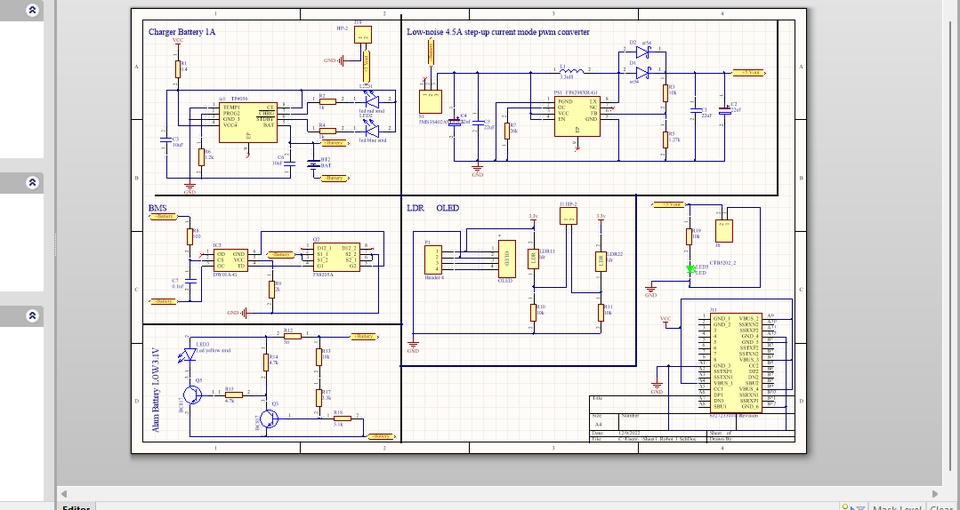Select the J1 HP-2 connector in LDR section
Image resolution: width=960 pixels, height=510 pixels.
pyautogui.click(x=568, y=216)
